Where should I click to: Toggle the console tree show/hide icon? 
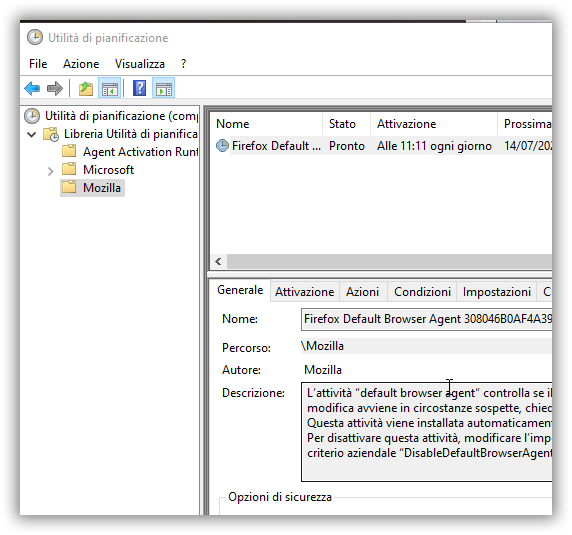pyautogui.click(x=109, y=89)
